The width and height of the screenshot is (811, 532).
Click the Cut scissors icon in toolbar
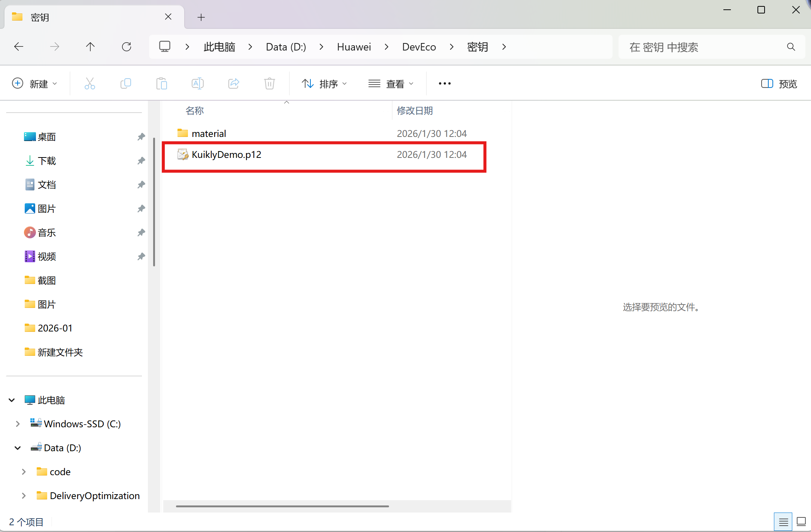[89, 83]
